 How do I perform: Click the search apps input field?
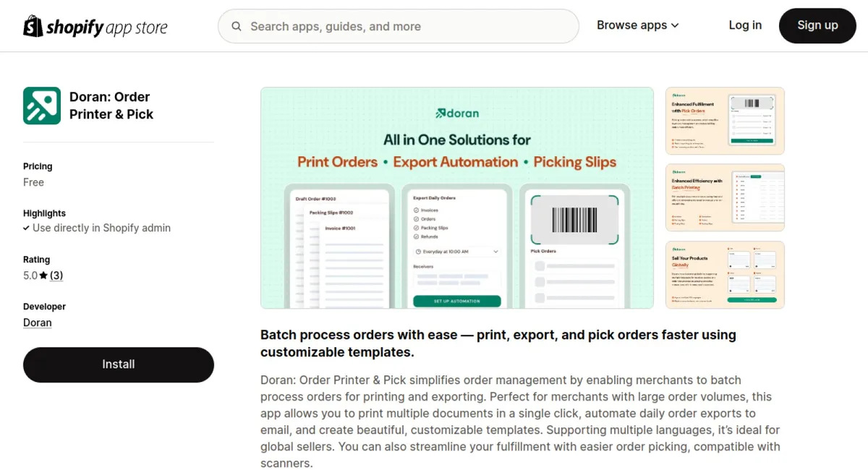click(x=398, y=26)
